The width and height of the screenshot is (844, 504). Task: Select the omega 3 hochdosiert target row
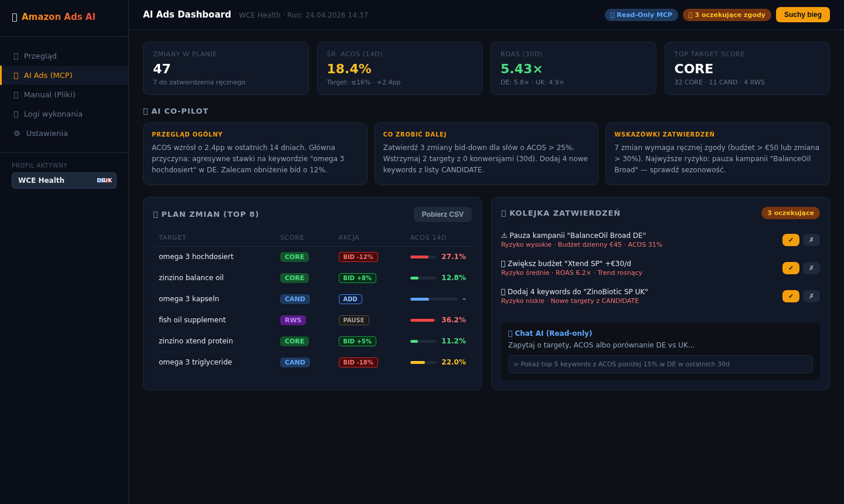pyautogui.click(x=312, y=257)
